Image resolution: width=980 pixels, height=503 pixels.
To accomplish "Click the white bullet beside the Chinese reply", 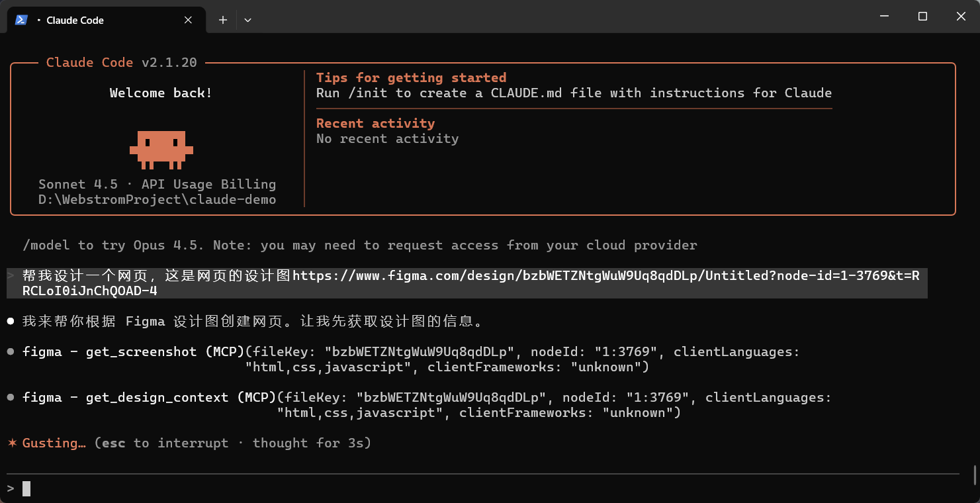I will (11, 321).
